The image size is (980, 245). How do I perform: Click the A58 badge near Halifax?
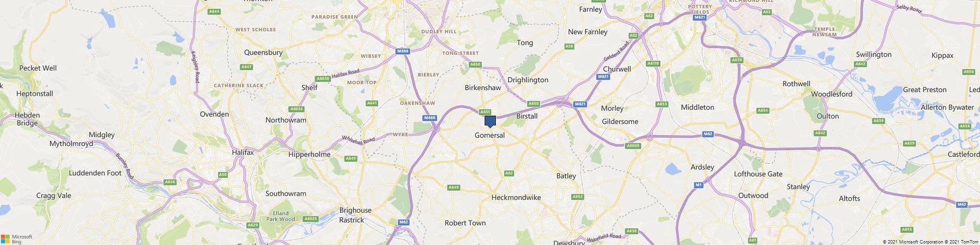[223, 174]
